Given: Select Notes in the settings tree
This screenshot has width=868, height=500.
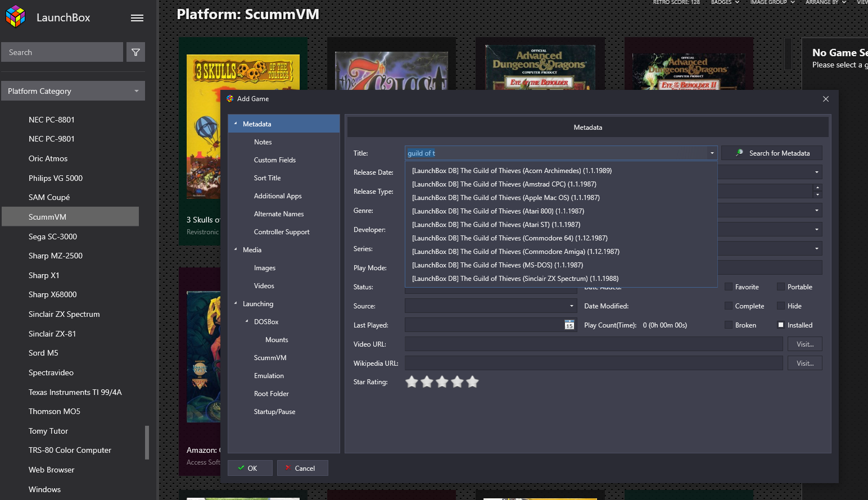Looking at the screenshot, I should coord(263,142).
